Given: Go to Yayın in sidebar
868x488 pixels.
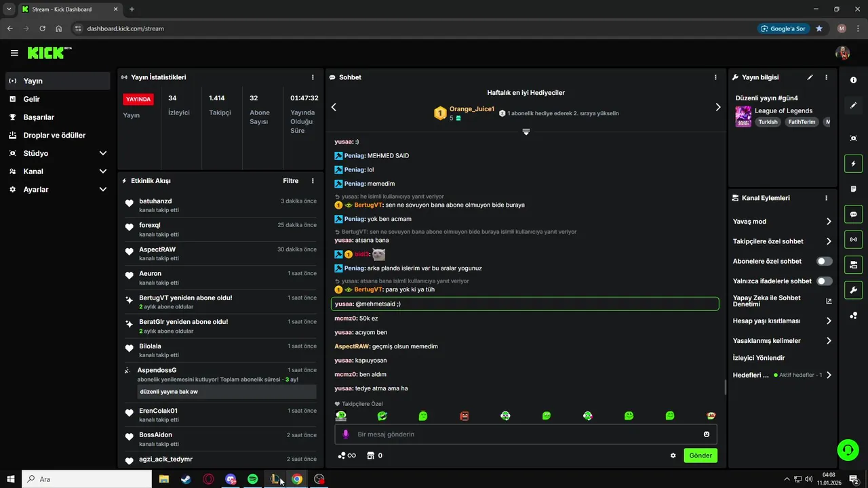Looking at the screenshot, I should 58,81.
